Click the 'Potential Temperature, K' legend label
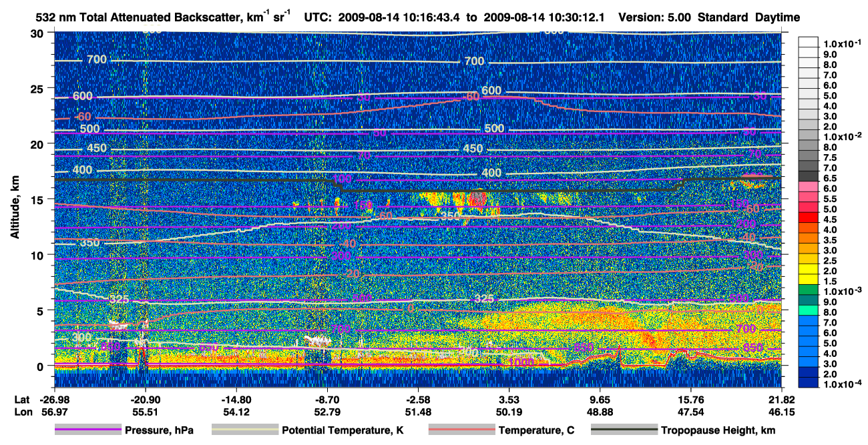Screen dimensions: 868x445 pos(343,430)
